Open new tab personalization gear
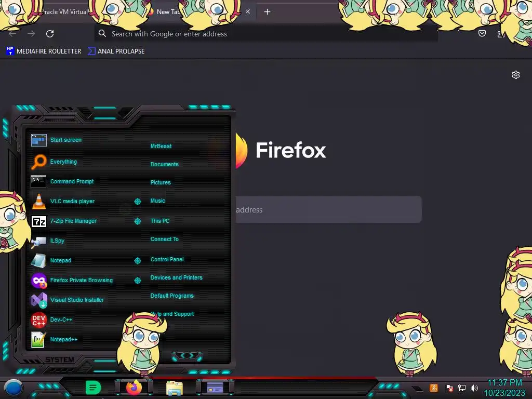 click(x=516, y=75)
